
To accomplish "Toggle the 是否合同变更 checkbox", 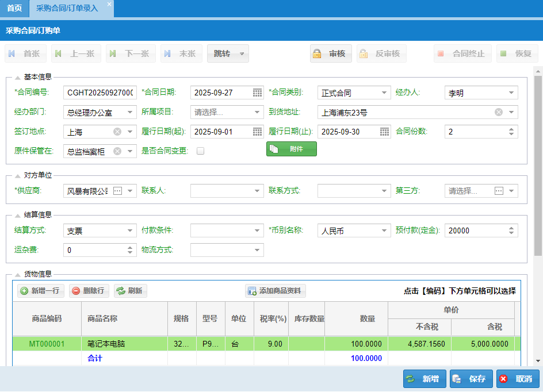I will [200, 151].
